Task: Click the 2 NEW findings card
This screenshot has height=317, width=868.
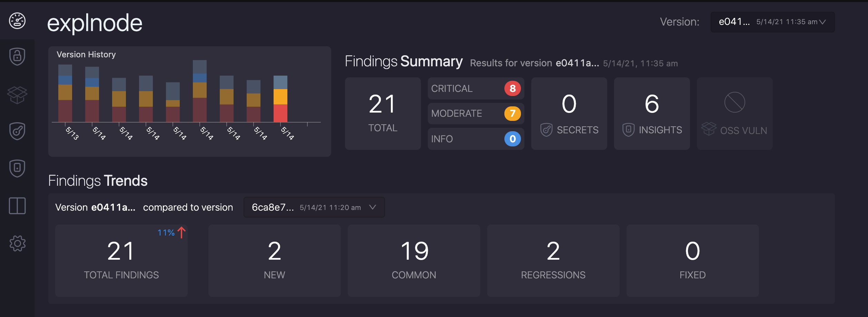Action: pyautogui.click(x=275, y=261)
